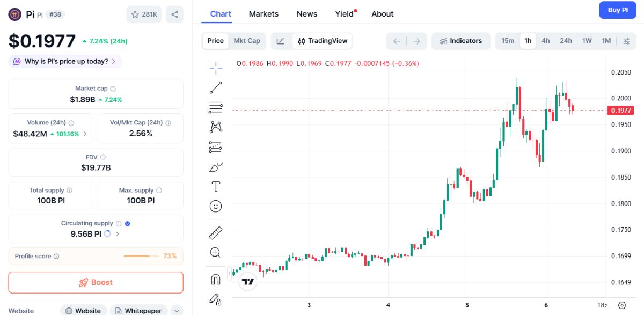Screen dimensions: 644x315
Task: Click Market cap info icon
Action: tap(113, 89)
